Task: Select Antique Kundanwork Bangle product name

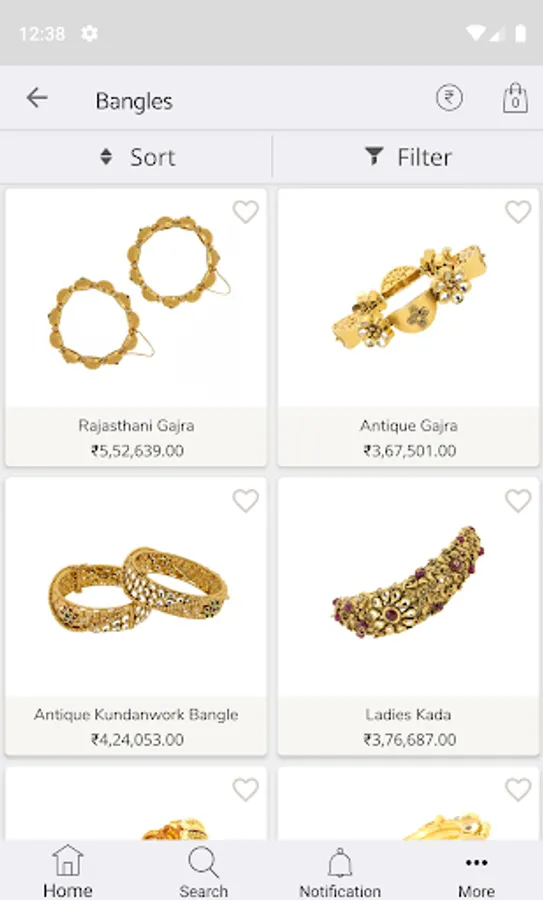Action: pyautogui.click(x=136, y=715)
